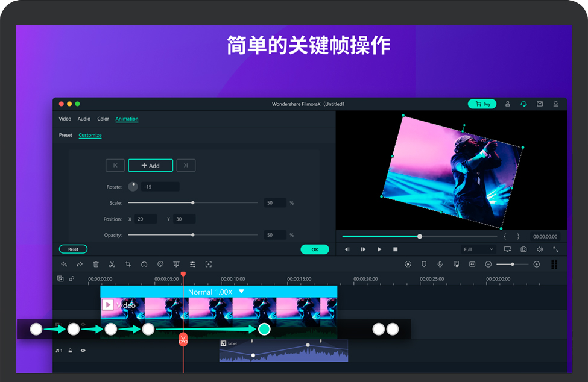The height and width of the screenshot is (382, 588).
Task: Open the preview display settings dropdown
Action: (x=507, y=249)
